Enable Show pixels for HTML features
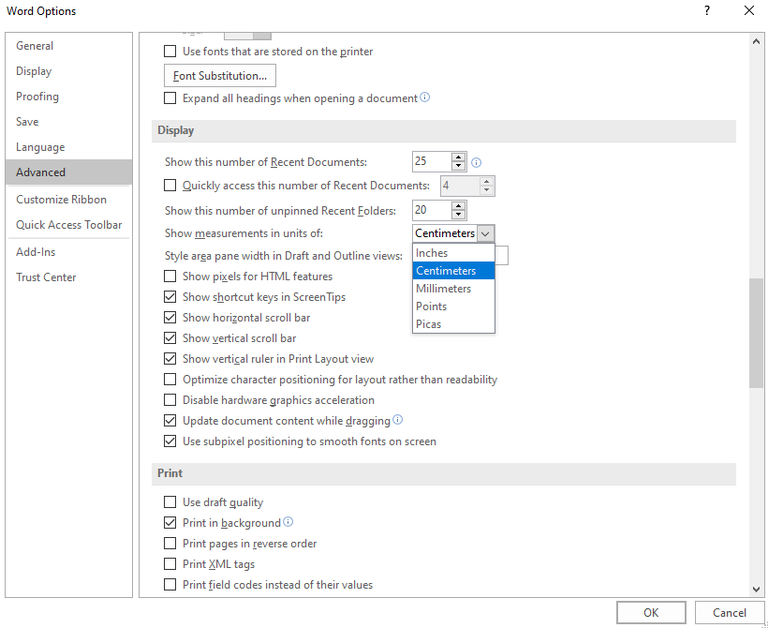 click(x=170, y=276)
